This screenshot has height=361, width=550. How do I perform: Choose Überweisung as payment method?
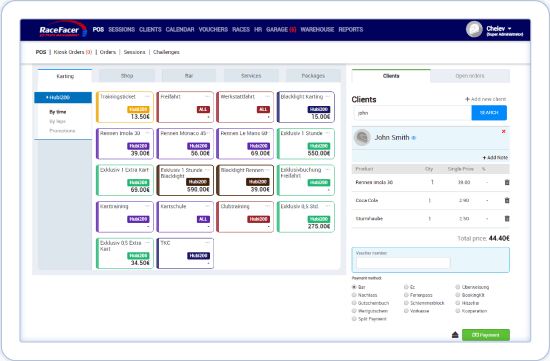(x=458, y=287)
